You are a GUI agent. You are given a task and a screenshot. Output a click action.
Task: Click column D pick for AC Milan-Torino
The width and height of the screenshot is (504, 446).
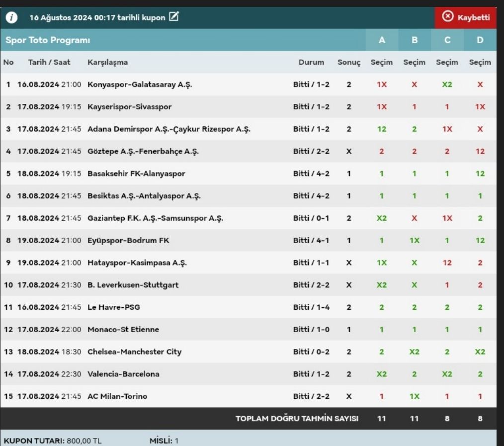tap(480, 396)
